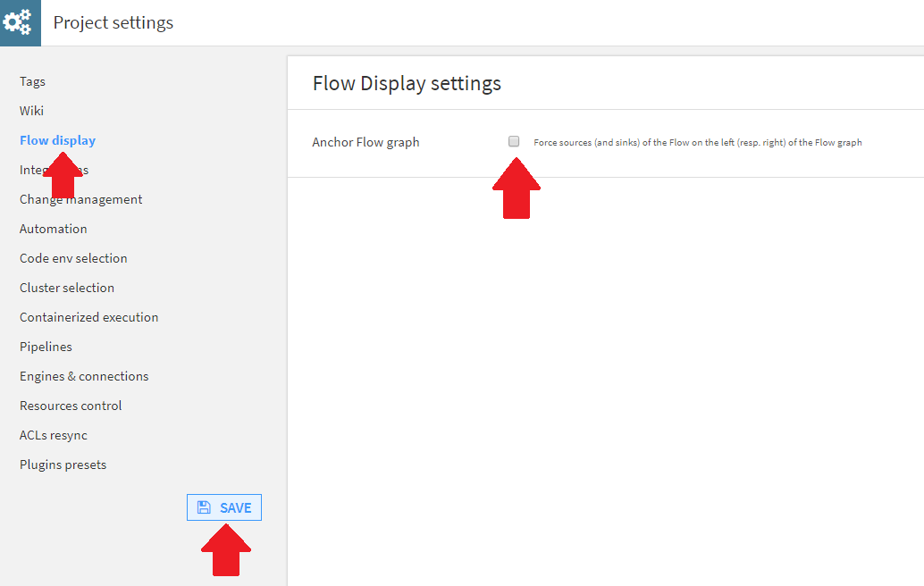
Task: Click the SAVE button
Action: tap(224, 507)
